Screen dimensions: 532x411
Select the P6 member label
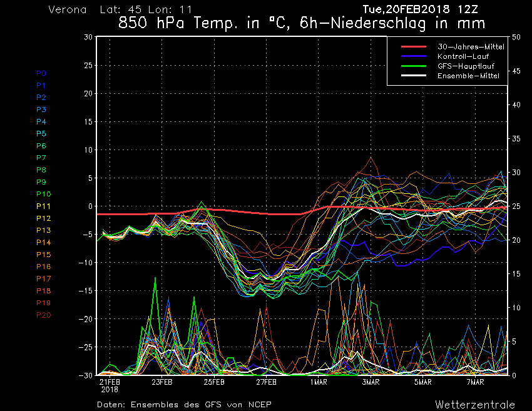(41, 146)
